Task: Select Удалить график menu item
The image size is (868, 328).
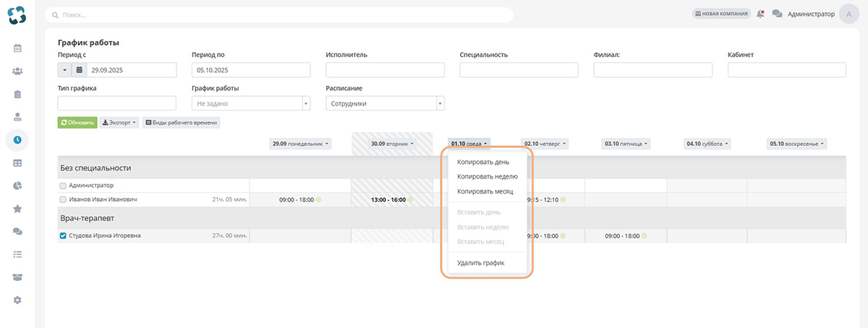Action: pos(481,263)
